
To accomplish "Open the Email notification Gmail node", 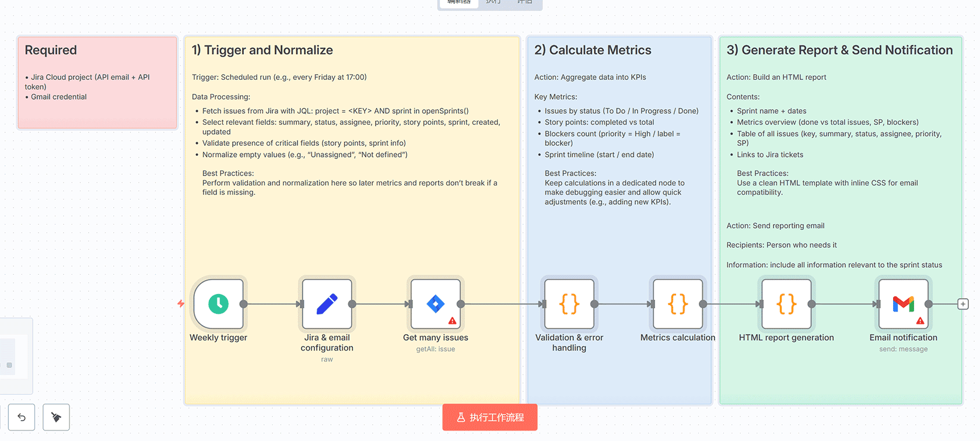I will click(903, 304).
